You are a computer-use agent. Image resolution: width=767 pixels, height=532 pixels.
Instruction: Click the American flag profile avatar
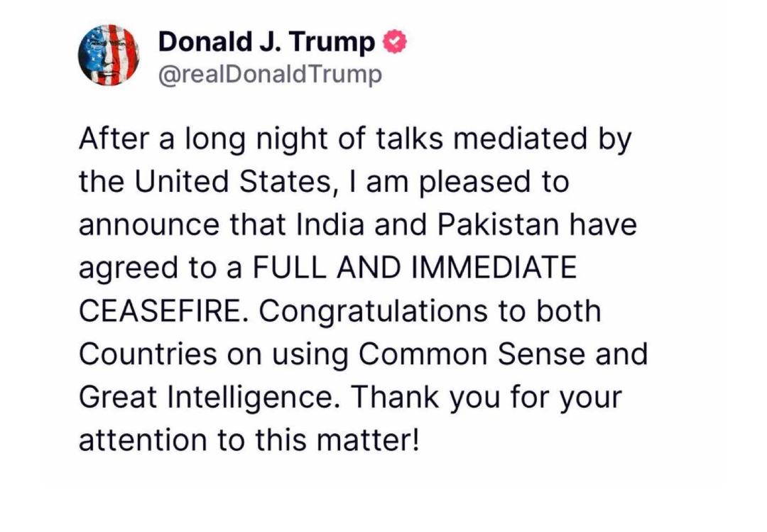click(x=108, y=55)
